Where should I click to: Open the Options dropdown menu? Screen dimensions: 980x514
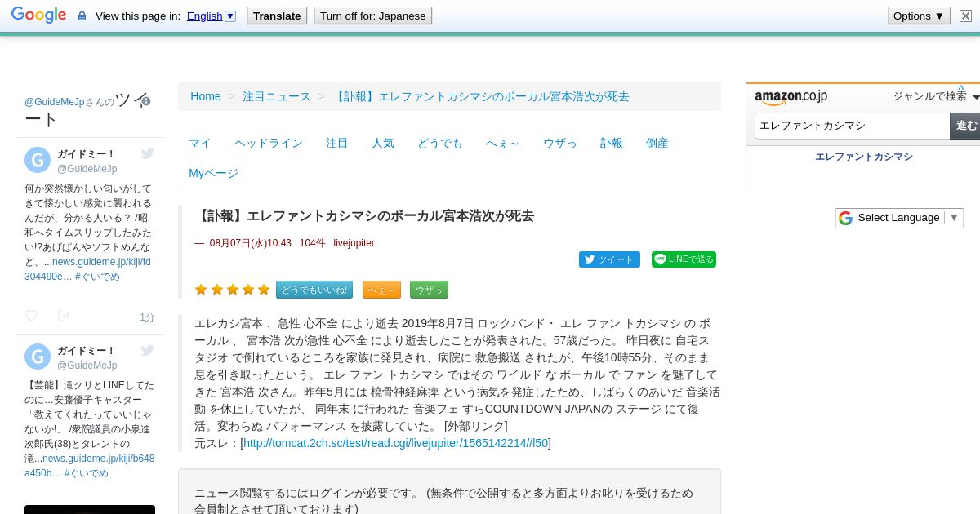click(920, 16)
